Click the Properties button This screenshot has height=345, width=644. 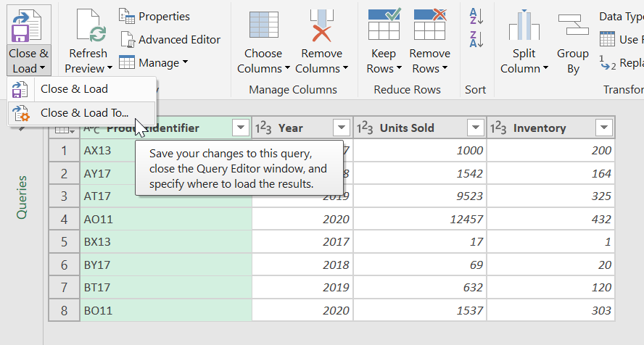coord(154,16)
